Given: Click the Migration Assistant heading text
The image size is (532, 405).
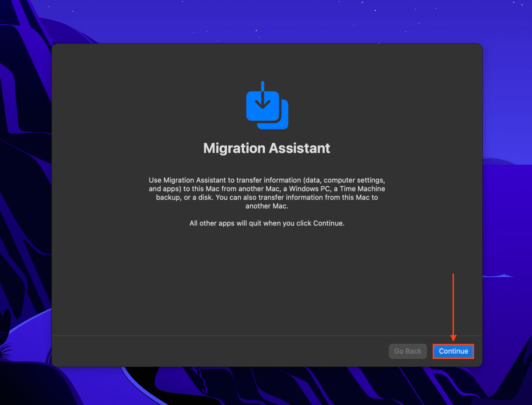Looking at the screenshot, I should click(267, 148).
